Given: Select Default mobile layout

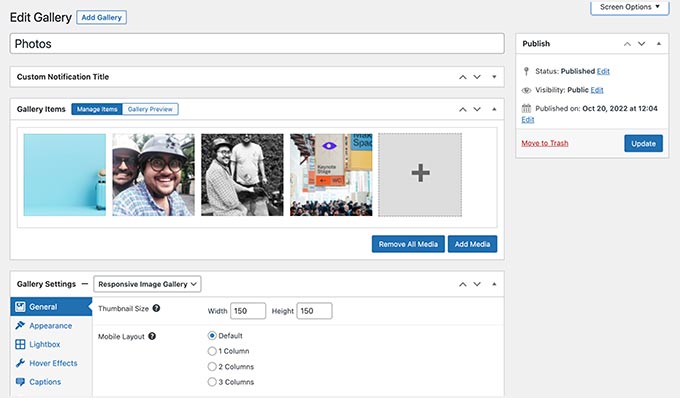Looking at the screenshot, I should [x=212, y=336].
